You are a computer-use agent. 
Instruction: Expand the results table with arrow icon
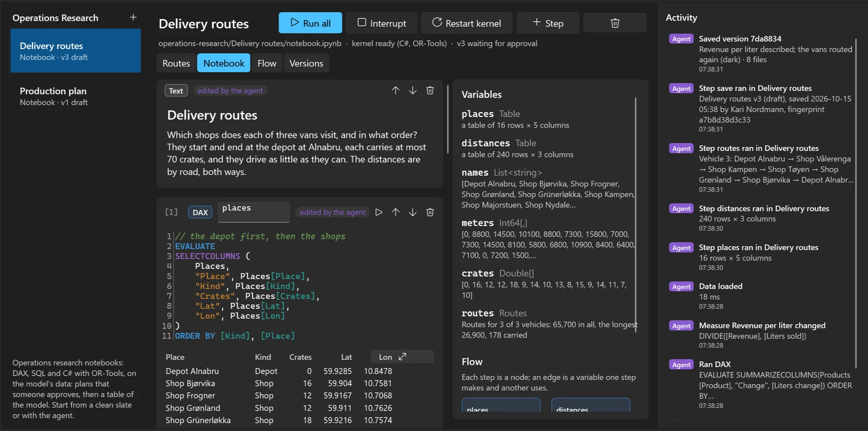402,357
